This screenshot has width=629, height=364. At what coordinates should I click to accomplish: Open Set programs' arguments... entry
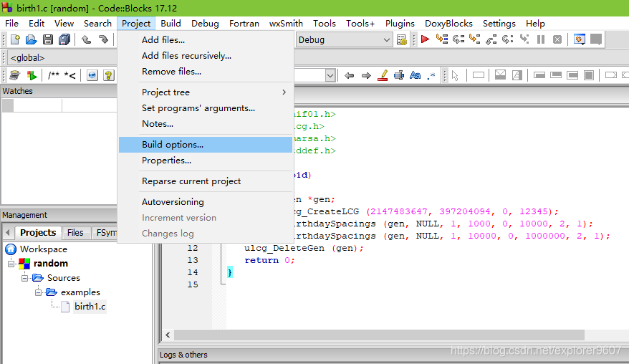click(206, 108)
